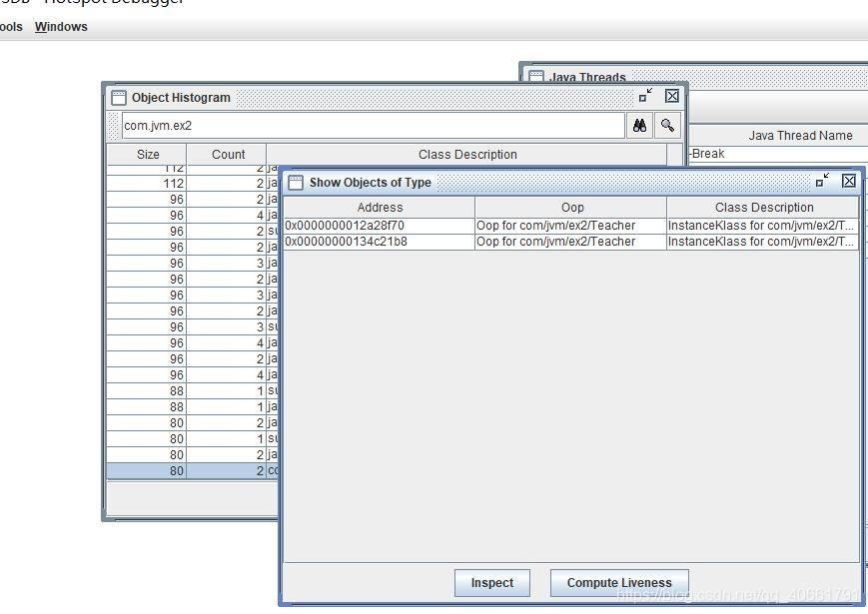Screen dimensions: 868x614
Task: Click the Show Objects of Type window icon
Action: tap(297, 183)
